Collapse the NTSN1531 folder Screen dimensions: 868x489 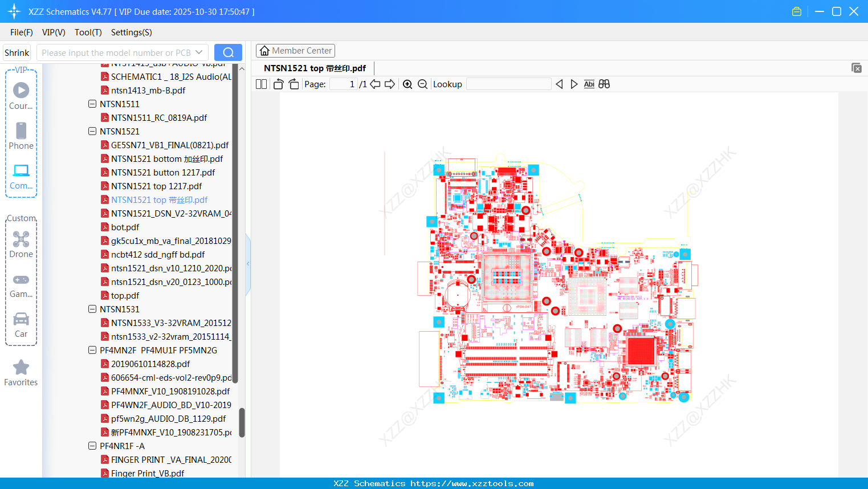[92, 309]
